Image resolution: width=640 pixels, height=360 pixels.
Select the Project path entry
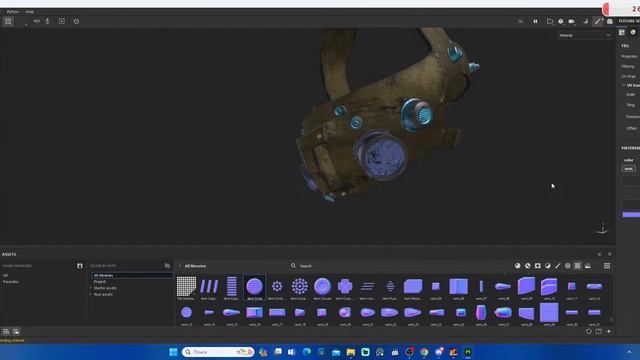click(100, 282)
